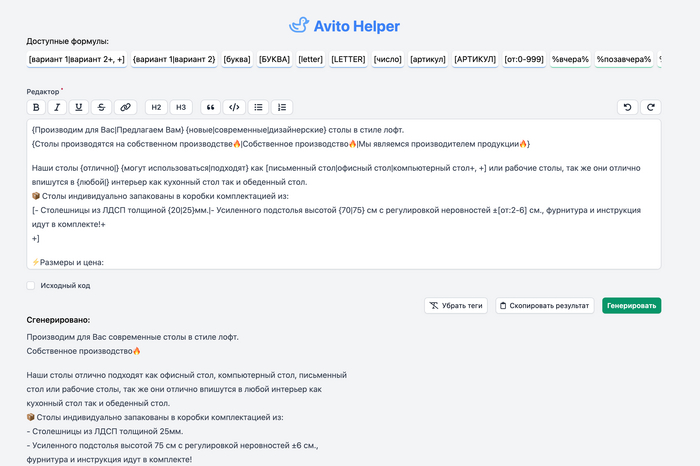This screenshot has width=700, height=466.
Task: Insert the lowercase [артикул] formula
Action: click(x=428, y=59)
